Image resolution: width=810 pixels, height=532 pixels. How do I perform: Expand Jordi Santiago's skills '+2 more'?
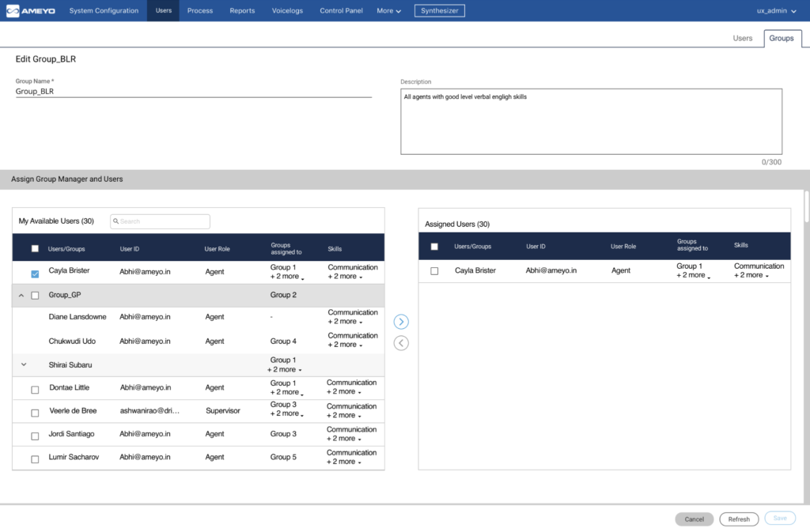(344, 439)
